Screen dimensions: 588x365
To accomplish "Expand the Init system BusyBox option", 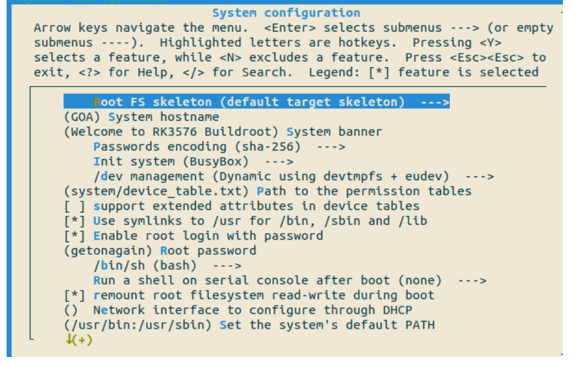I will (171, 161).
